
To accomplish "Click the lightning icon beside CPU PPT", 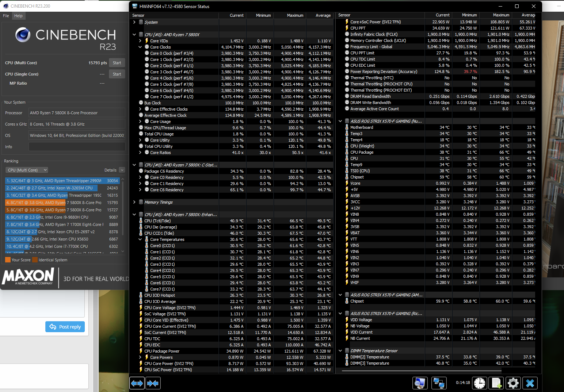I will [x=347, y=28].
